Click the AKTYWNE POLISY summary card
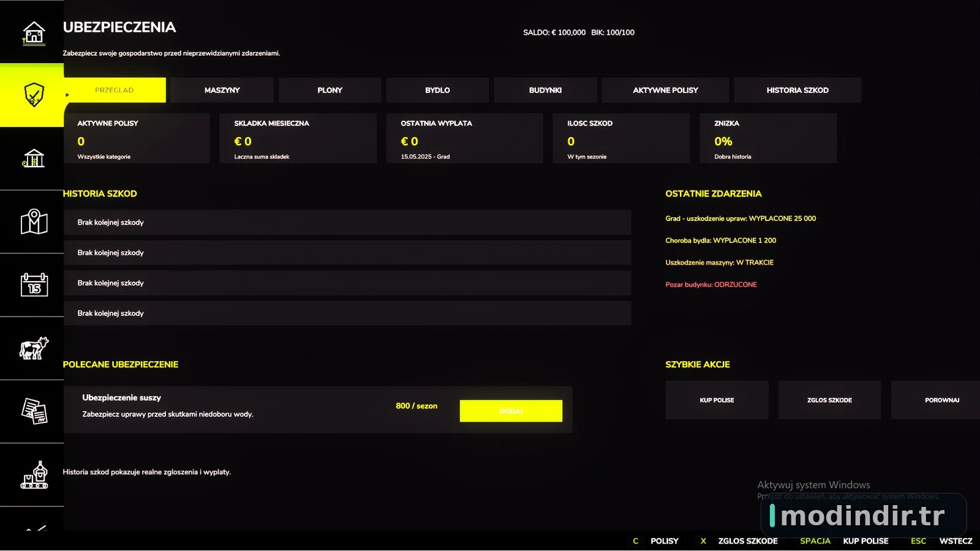 [137, 138]
